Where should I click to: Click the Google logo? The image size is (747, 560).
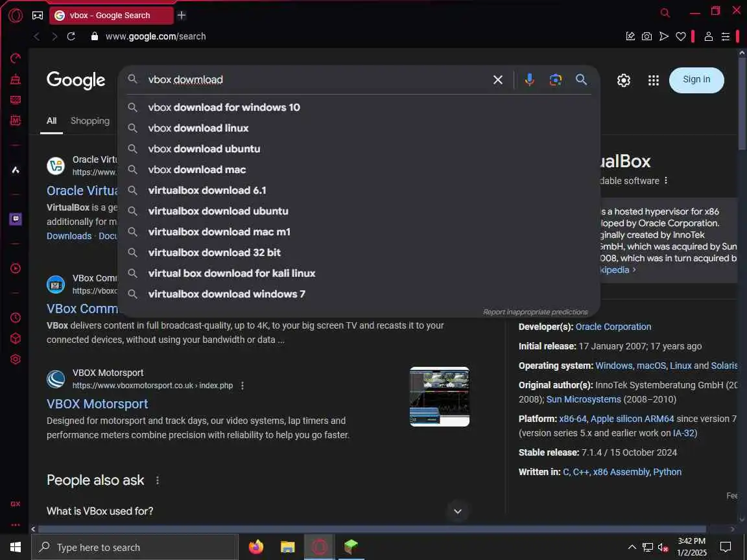[x=76, y=80]
